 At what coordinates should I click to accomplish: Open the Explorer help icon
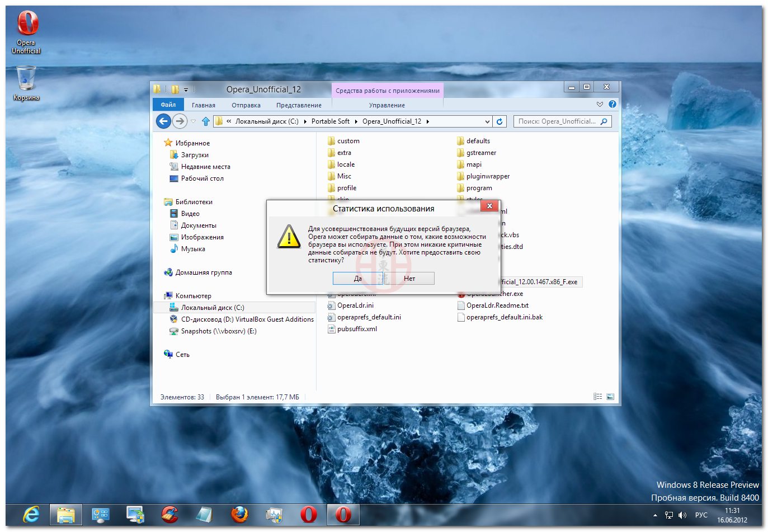(x=612, y=105)
